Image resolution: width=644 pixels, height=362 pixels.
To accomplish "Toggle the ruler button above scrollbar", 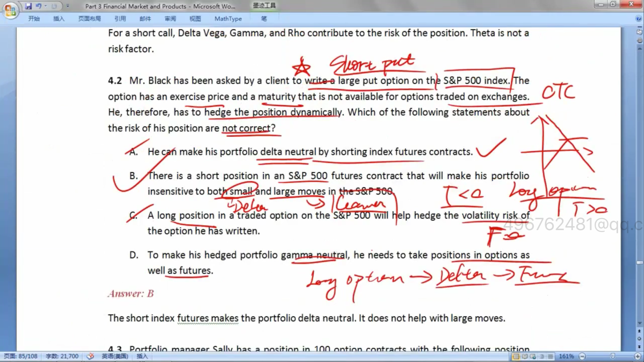I will click(639, 32).
